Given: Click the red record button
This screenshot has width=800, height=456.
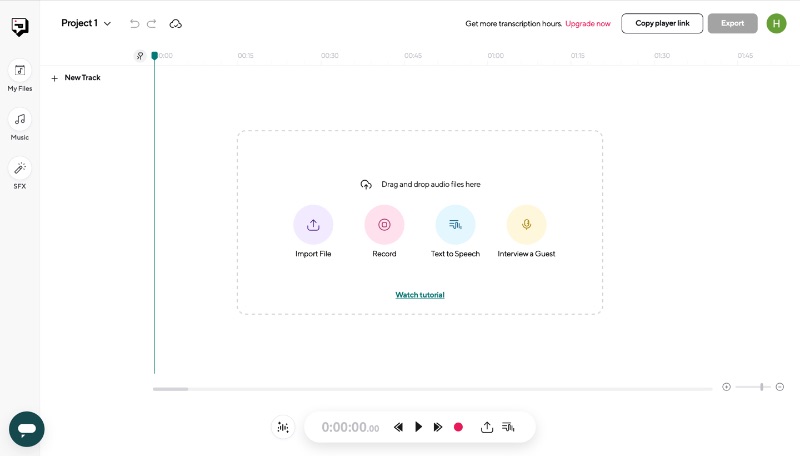Looking at the screenshot, I should coord(458,427).
